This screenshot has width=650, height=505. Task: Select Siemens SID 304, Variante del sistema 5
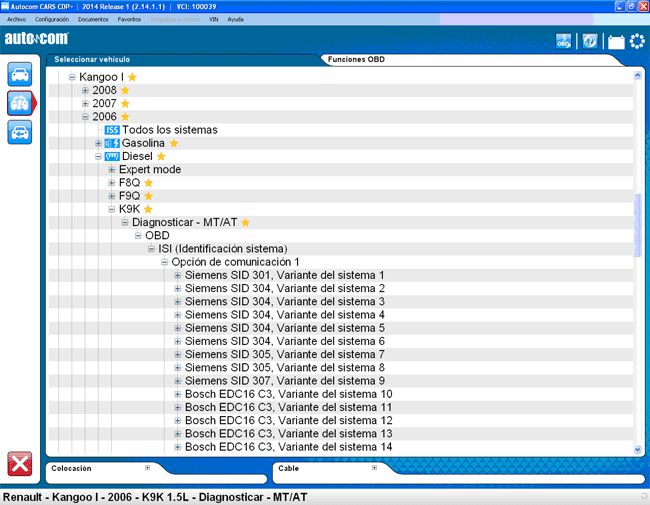pyautogui.click(x=285, y=328)
